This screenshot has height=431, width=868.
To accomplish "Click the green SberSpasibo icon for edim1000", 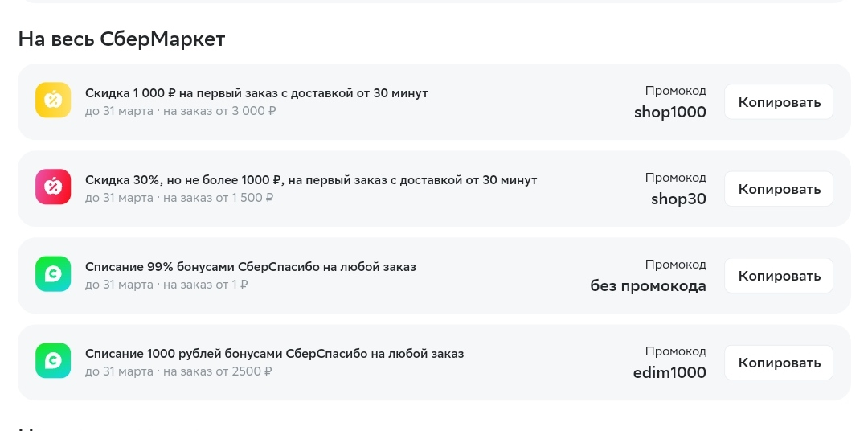I will click(53, 361).
